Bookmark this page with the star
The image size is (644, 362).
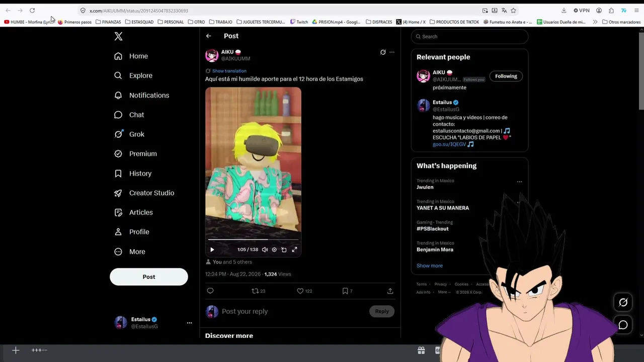pyautogui.click(x=513, y=11)
